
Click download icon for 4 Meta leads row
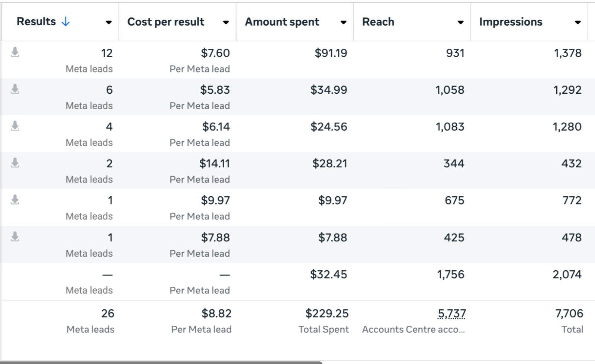point(15,126)
